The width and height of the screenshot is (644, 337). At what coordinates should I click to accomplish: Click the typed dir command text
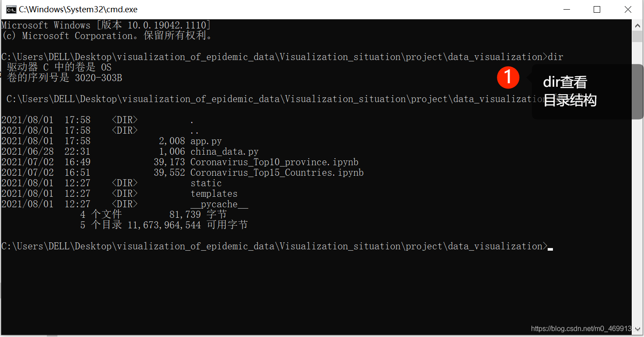tap(556, 57)
